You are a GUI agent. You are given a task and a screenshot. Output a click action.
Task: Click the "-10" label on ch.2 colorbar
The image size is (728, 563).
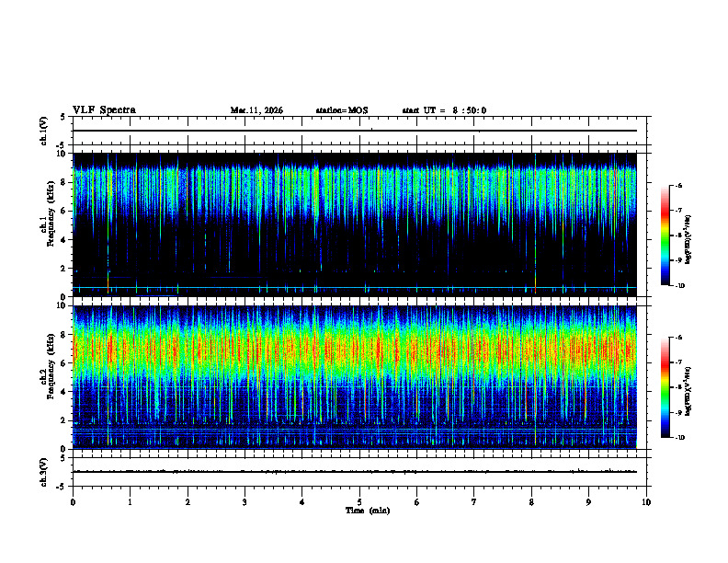(679, 438)
